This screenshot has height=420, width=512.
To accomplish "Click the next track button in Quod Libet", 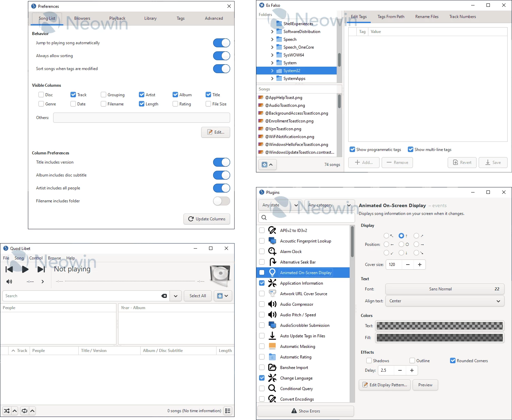I will [41, 269].
